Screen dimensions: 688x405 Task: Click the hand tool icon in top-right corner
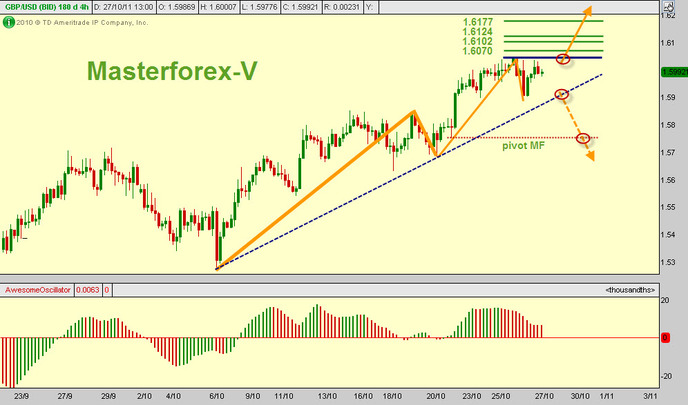click(x=669, y=7)
